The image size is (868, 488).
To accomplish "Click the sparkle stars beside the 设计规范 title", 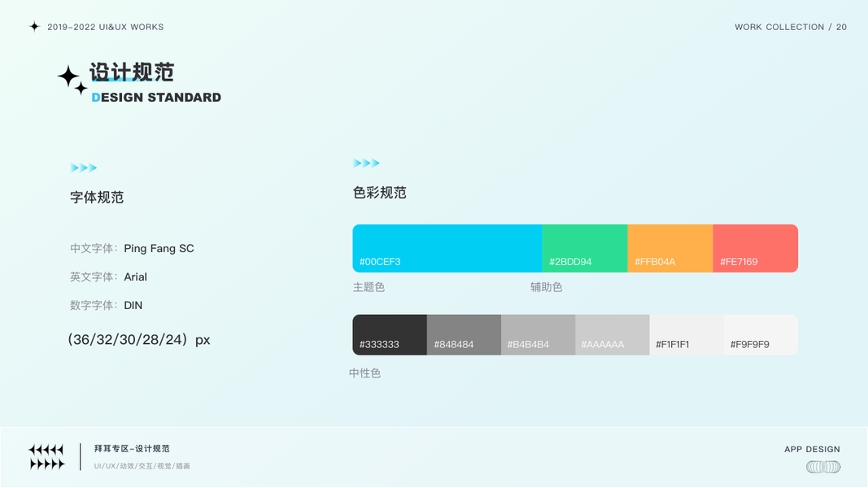I will click(x=72, y=80).
